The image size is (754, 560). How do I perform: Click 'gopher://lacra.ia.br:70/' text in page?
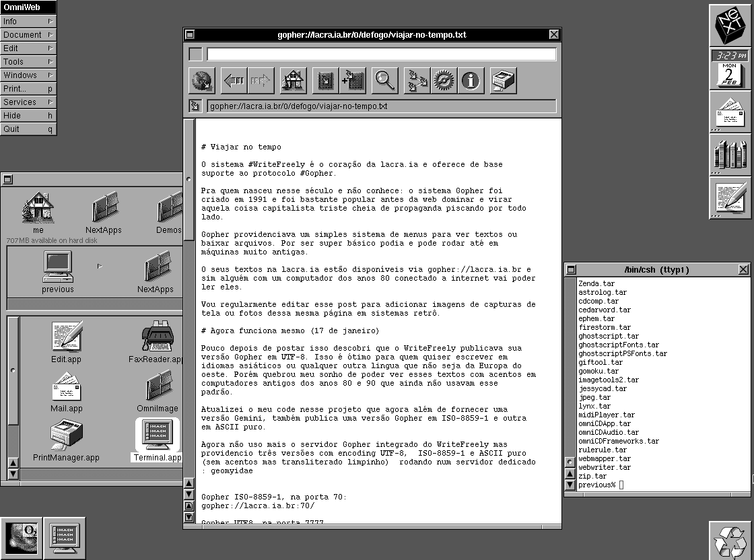click(x=258, y=505)
